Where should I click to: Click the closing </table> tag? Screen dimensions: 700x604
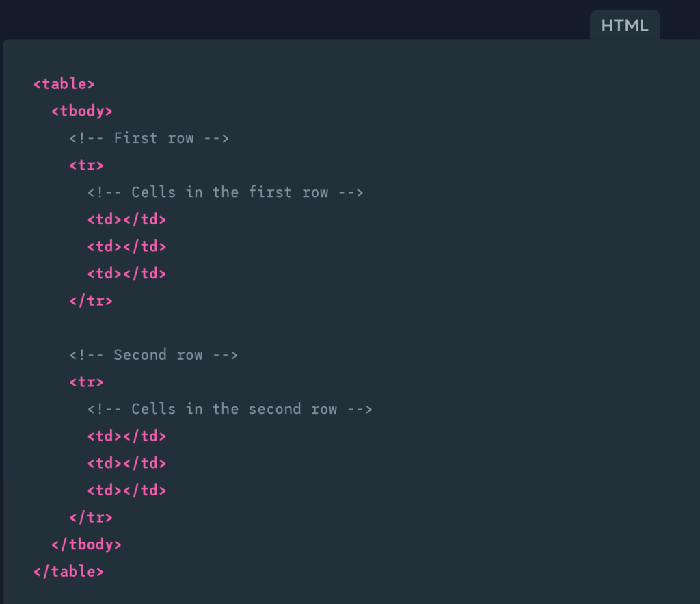coord(68,571)
